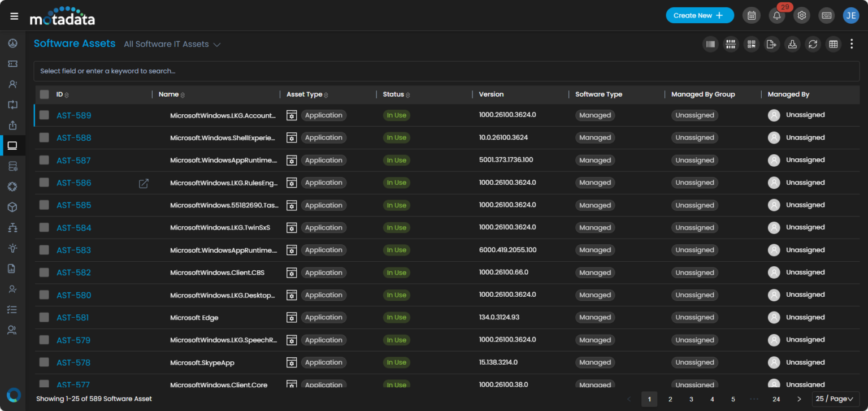Go to page 2
868x411 pixels.
(x=670, y=399)
